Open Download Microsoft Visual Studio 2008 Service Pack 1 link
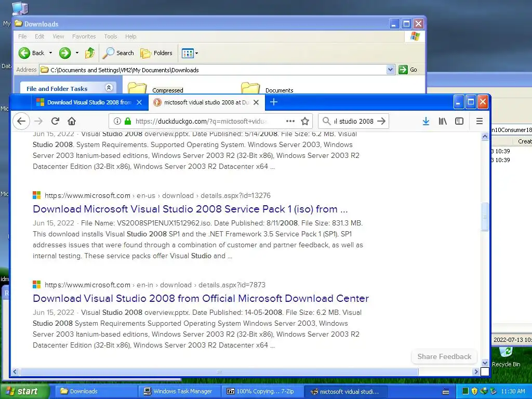Image resolution: width=532 pixels, height=399 pixels. 190,209
